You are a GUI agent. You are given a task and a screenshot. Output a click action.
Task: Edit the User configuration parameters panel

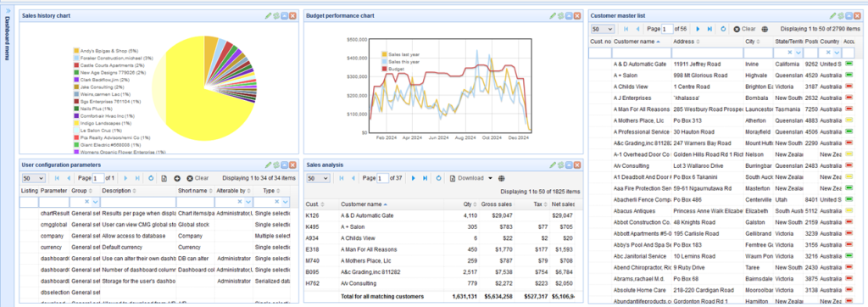[268, 165]
